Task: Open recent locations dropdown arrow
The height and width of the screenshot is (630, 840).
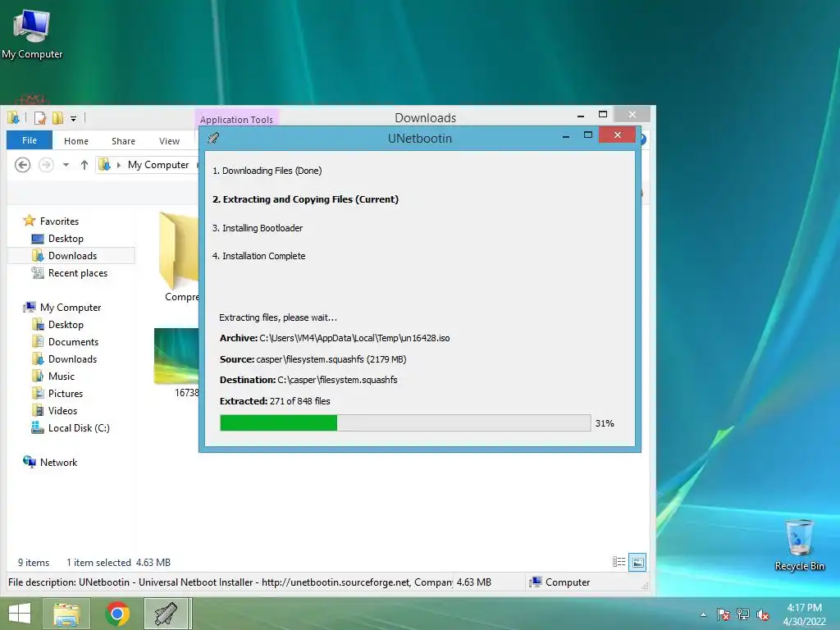Action: tap(66, 165)
